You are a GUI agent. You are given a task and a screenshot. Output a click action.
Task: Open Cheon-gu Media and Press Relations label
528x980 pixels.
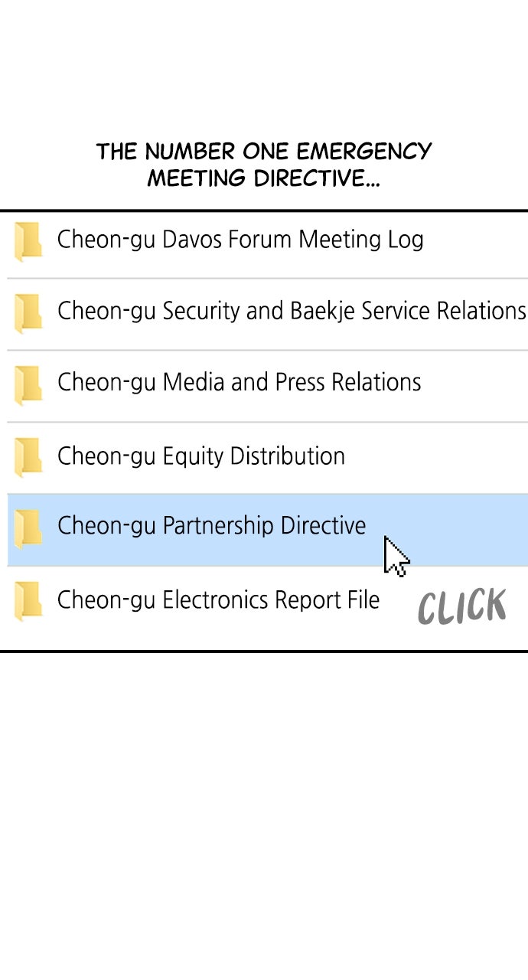click(239, 382)
